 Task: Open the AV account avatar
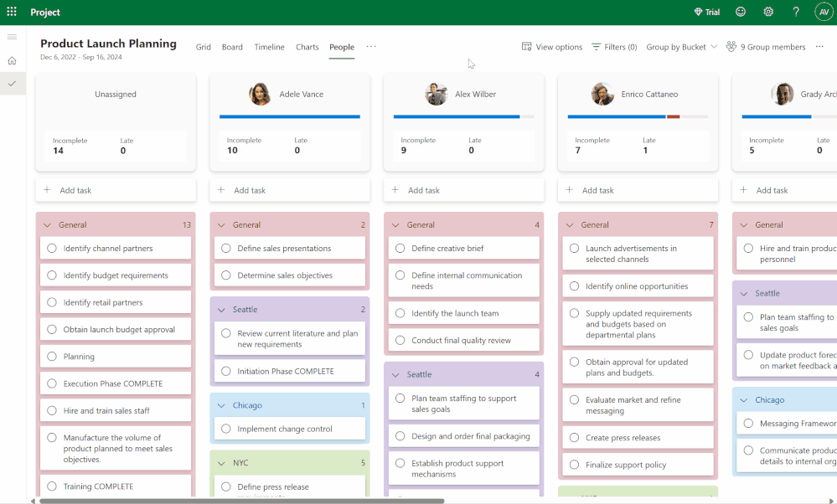(x=824, y=12)
